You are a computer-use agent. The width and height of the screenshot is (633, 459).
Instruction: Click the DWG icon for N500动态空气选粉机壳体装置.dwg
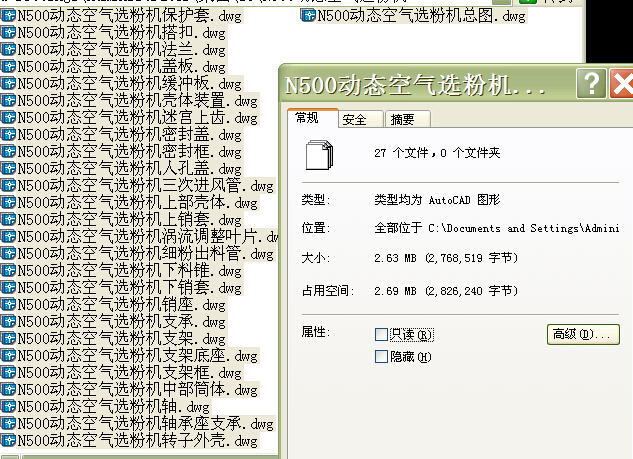(8, 100)
